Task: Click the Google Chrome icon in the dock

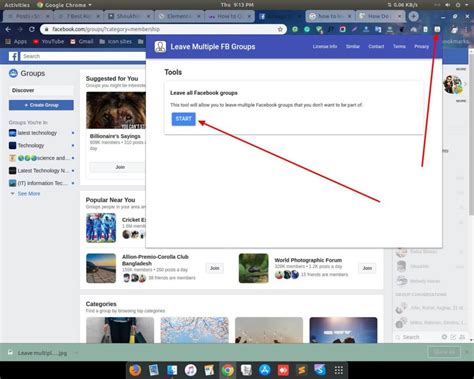Action: 228,370
